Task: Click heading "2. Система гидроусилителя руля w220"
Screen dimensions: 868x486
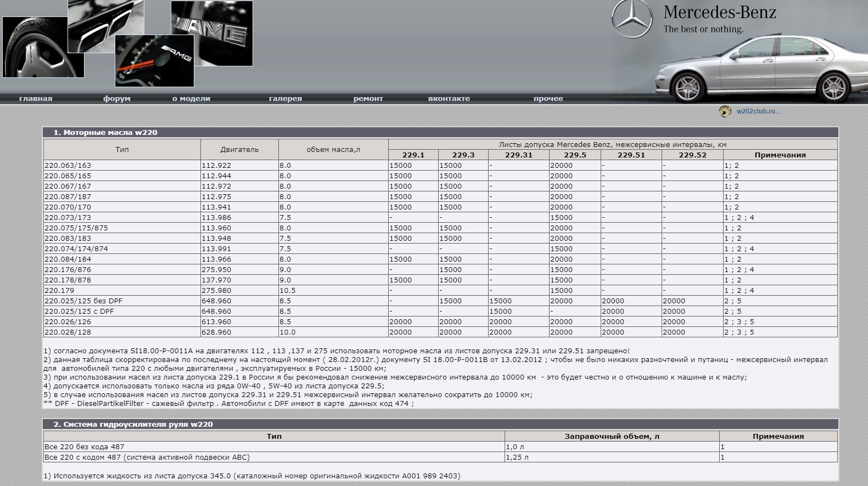Action: tap(133, 424)
